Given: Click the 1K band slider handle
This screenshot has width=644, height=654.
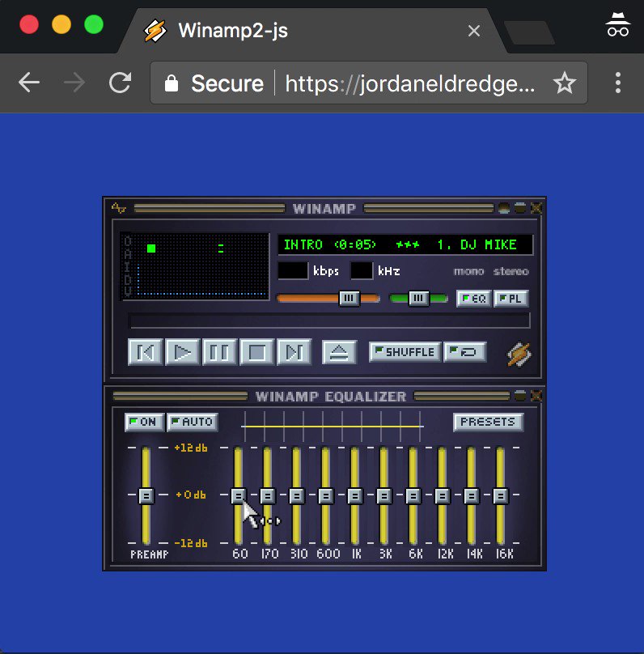Looking at the screenshot, I should [355, 495].
